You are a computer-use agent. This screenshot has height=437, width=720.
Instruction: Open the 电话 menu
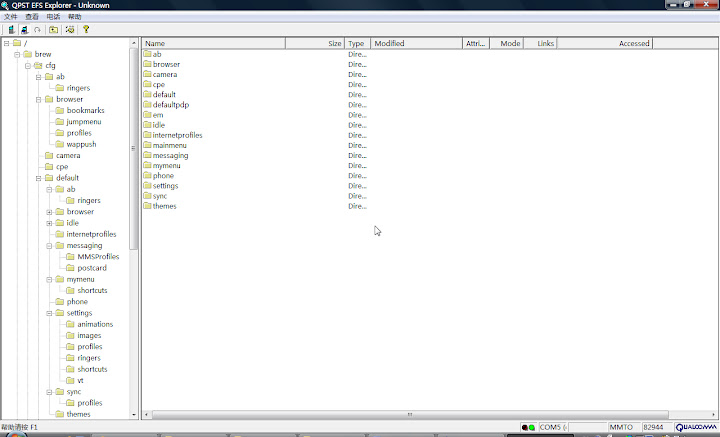coord(53,17)
